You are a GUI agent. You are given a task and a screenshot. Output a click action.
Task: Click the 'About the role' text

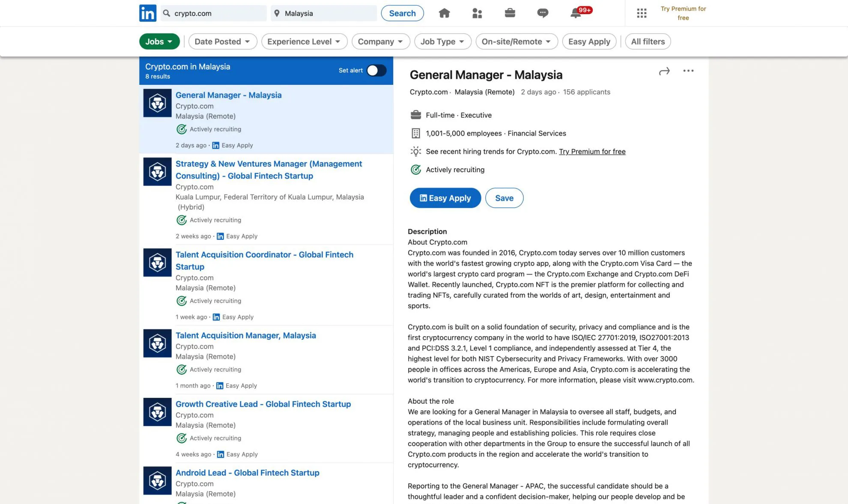point(430,401)
